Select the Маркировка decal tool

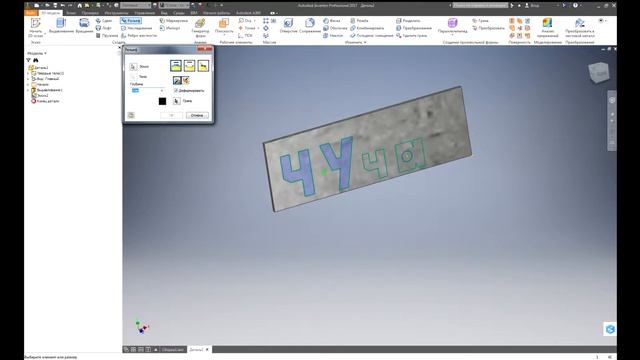pyautogui.click(x=173, y=20)
